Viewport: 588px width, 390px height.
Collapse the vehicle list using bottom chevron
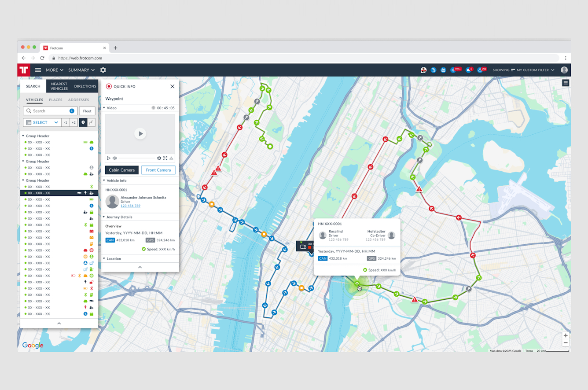click(59, 323)
